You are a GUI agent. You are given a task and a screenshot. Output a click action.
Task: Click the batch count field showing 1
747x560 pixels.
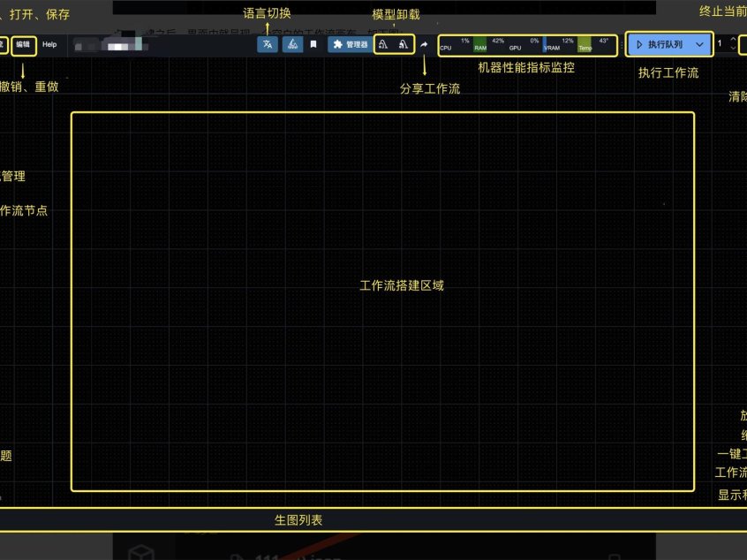721,44
